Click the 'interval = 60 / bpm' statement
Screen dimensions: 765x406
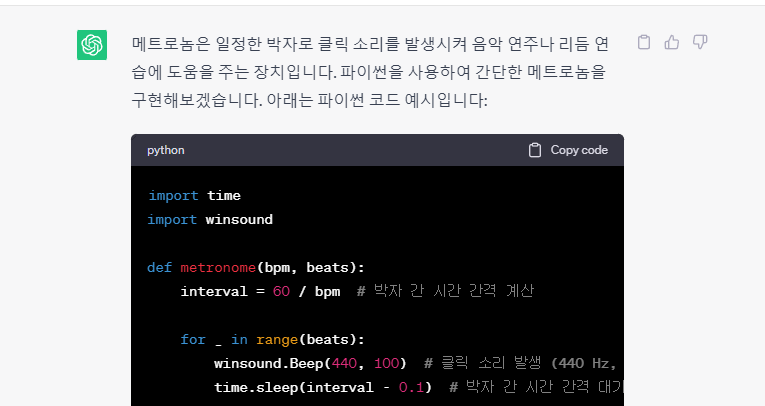point(260,291)
